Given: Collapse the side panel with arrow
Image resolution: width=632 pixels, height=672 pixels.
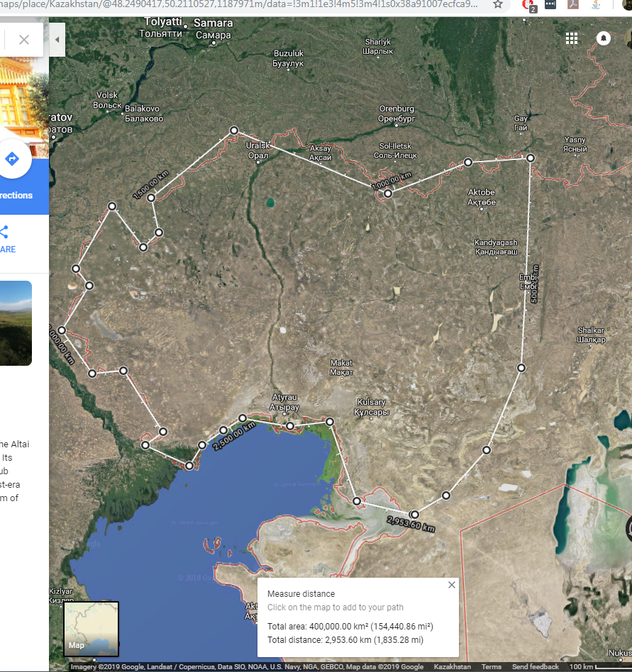Looking at the screenshot, I should (57, 40).
